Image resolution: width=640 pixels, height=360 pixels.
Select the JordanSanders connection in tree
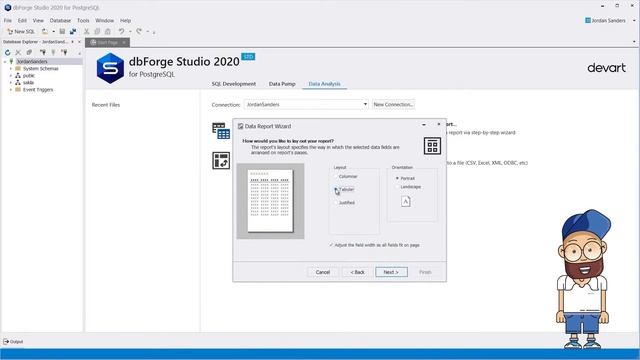32,62
